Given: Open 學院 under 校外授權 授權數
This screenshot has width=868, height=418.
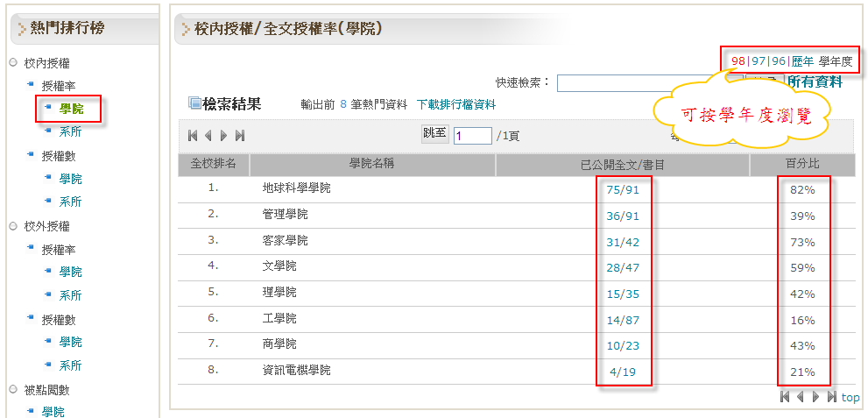Looking at the screenshot, I should click(x=71, y=342).
